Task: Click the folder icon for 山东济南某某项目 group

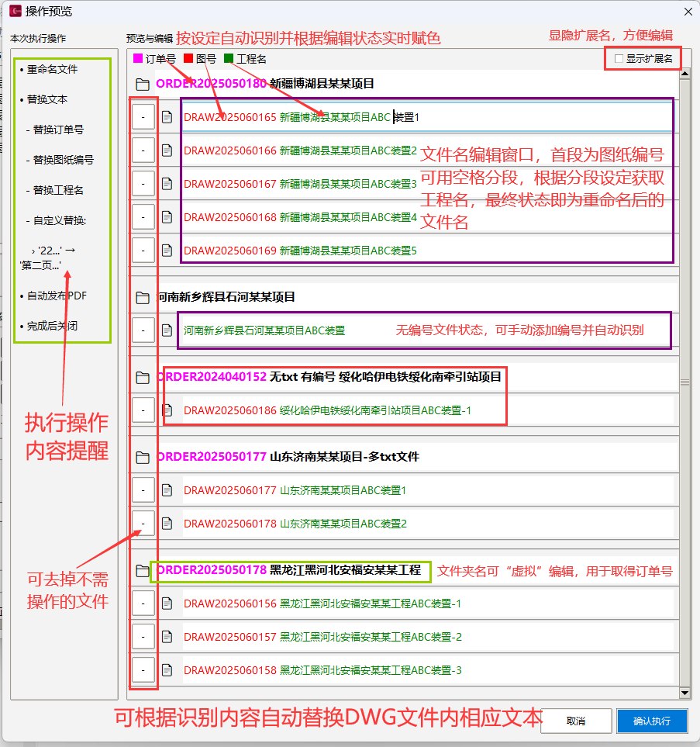Action: tap(144, 456)
